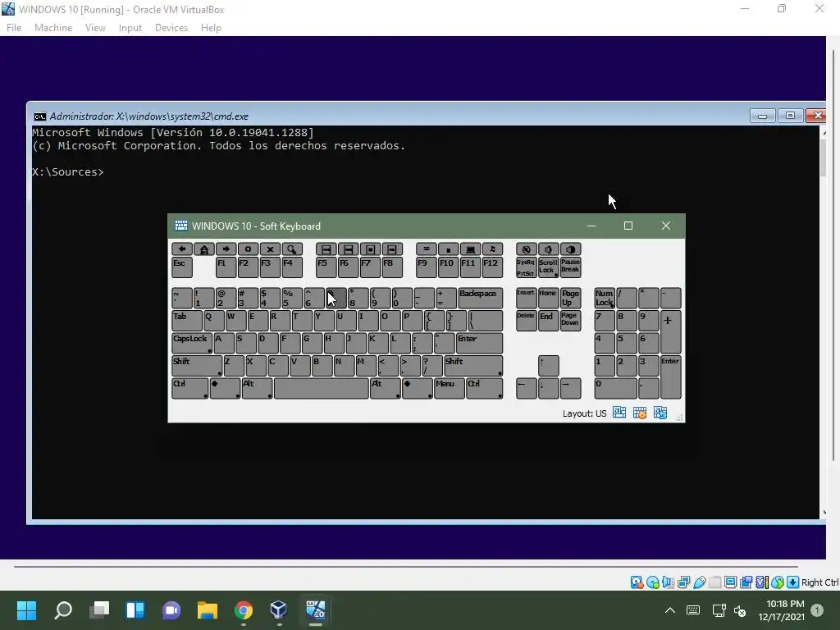The width and height of the screenshot is (840, 630).
Task: Open taskbar Search magnifier
Action: click(x=63, y=610)
